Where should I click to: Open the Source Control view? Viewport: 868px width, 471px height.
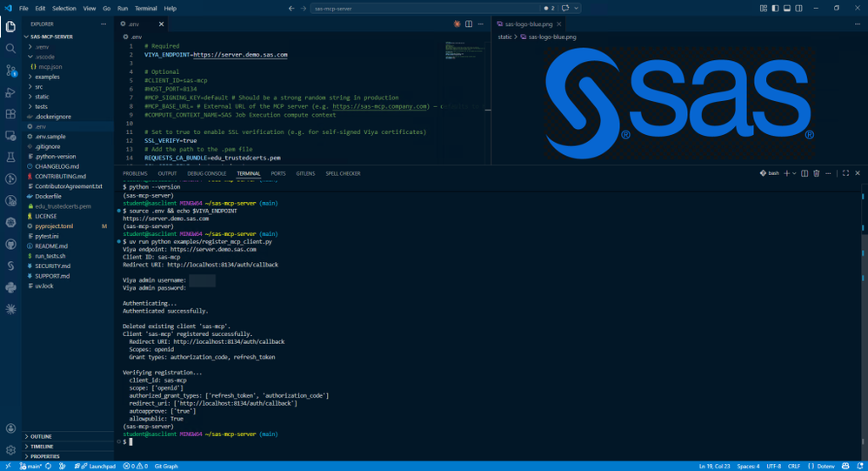point(10,71)
